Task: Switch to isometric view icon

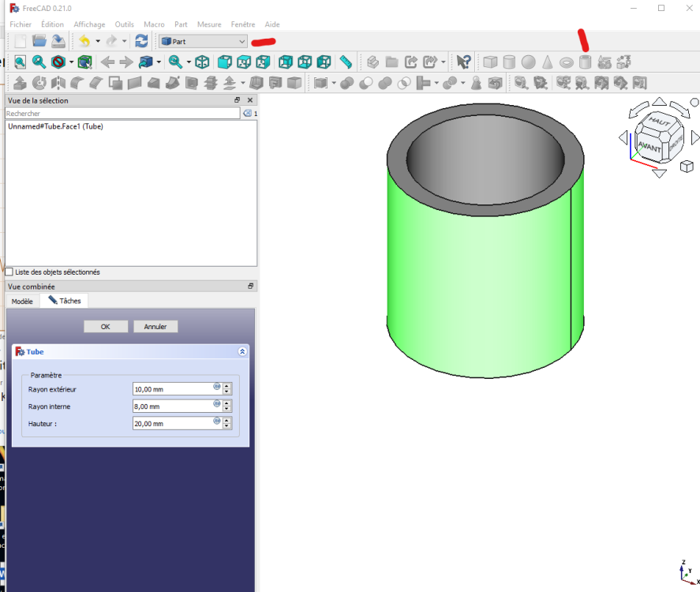Action: point(202,62)
